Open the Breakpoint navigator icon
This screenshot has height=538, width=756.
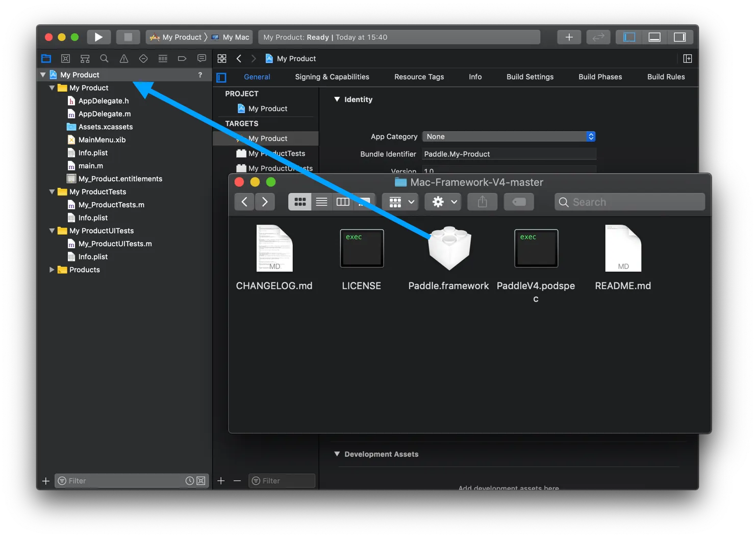click(182, 59)
